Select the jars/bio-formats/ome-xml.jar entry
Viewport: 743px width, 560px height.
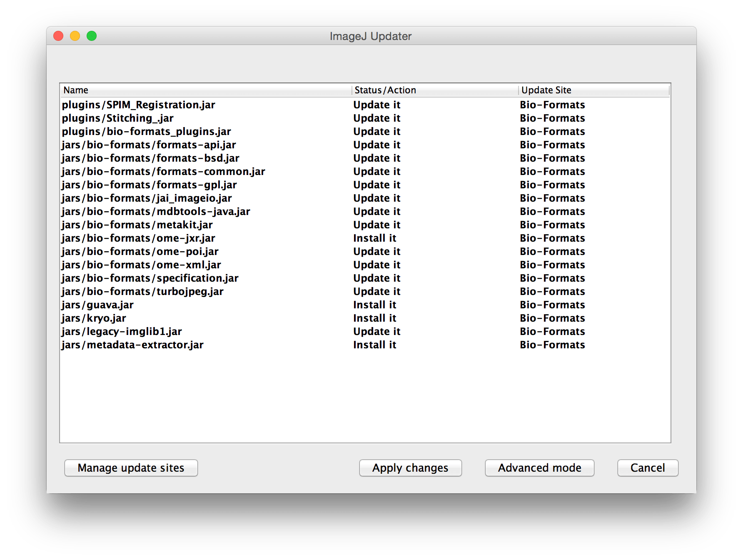coord(142,265)
